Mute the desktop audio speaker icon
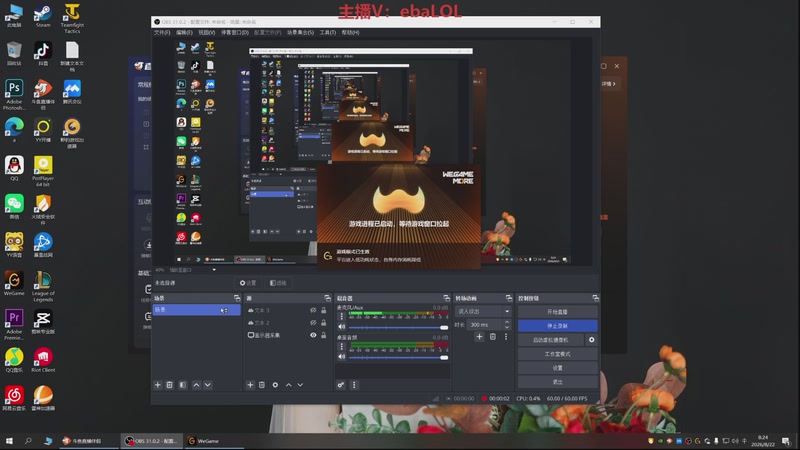The height and width of the screenshot is (450, 800). (x=341, y=357)
